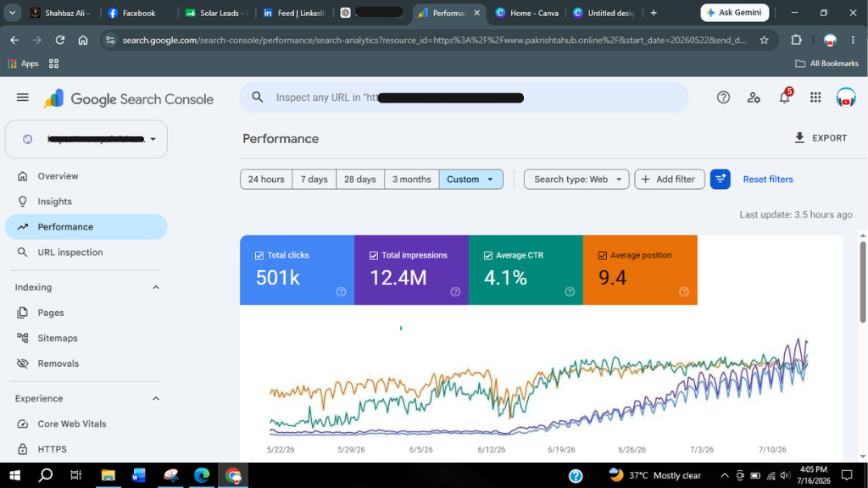This screenshot has width=868, height=488.
Task: Go to browser home page
Action: click(83, 40)
